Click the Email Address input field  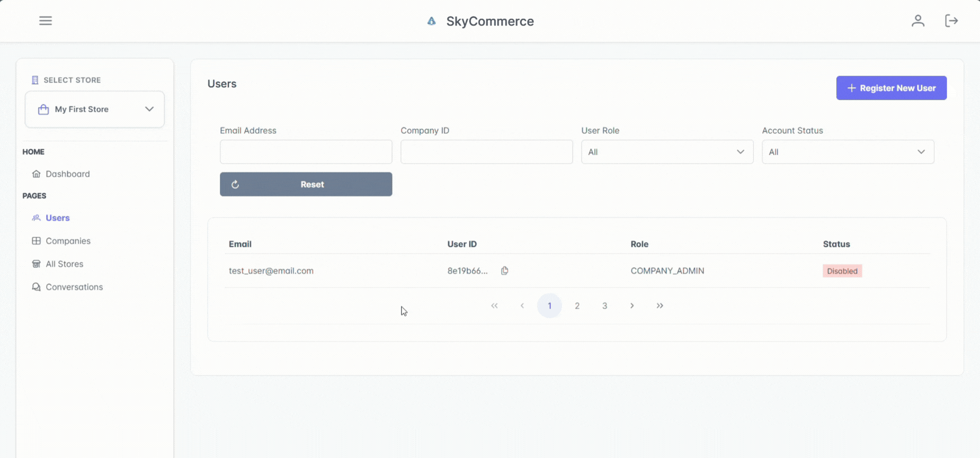point(306,152)
